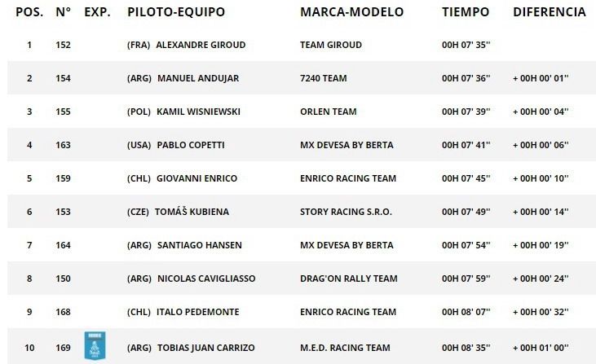Choose Tomáš Kubiena from the list
The image size is (596, 364).
[x=192, y=212]
